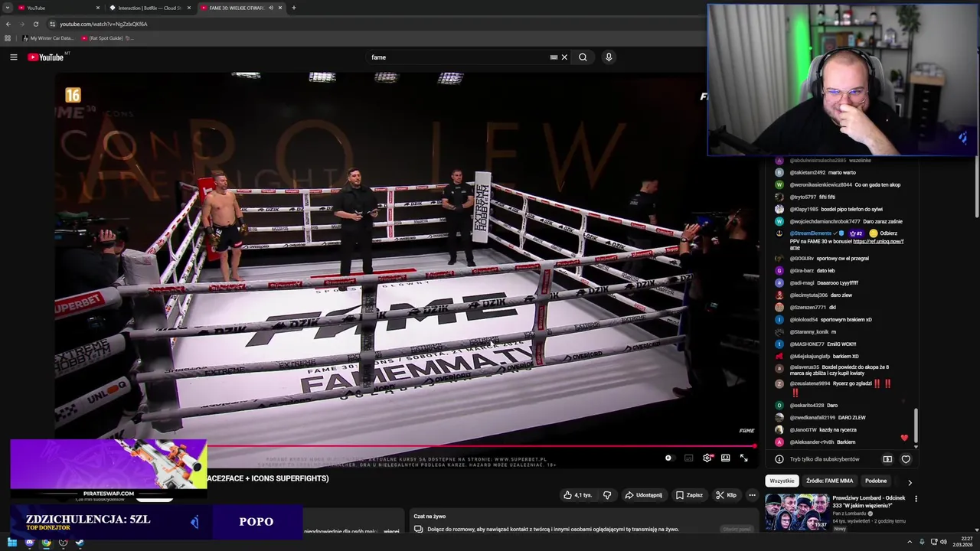Click the Windows Start button
This screenshot has height=551, width=980.
pos(12,543)
